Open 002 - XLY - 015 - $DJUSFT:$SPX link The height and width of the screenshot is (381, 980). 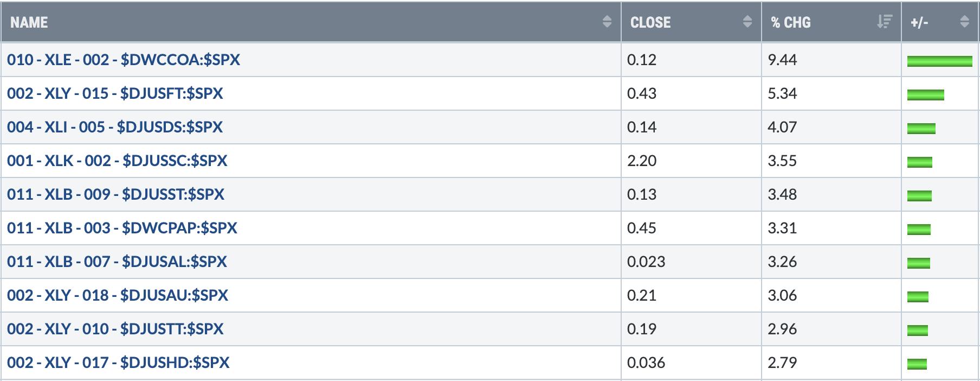115,93
